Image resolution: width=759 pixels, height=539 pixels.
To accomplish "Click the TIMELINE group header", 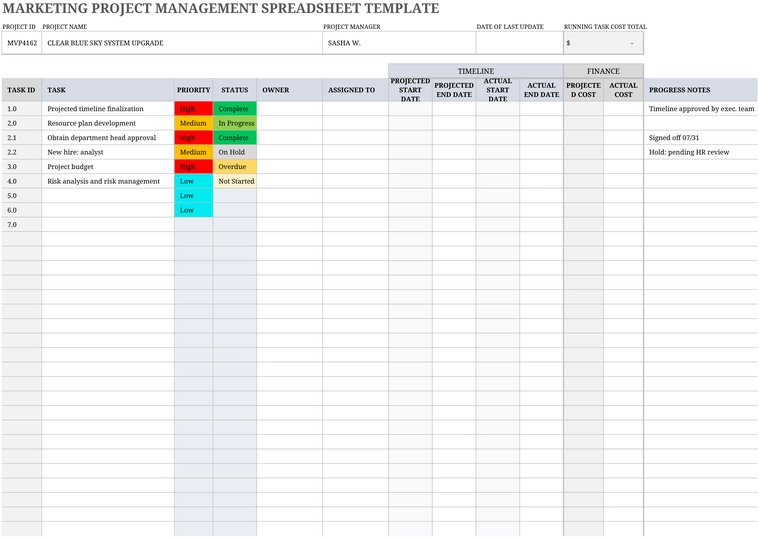I will pos(476,71).
